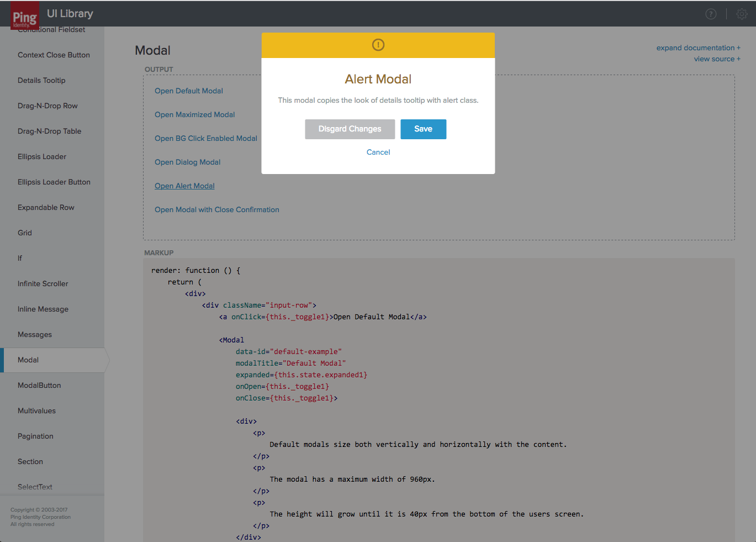The width and height of the screenshot is (756, 542).
Task: Expand documentation using the plus link
Action: (698, 48)
